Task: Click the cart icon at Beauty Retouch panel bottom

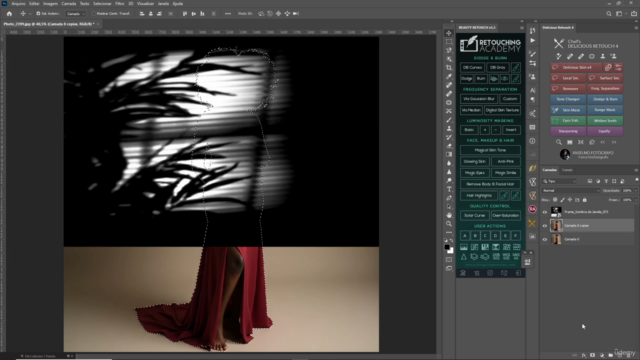Action: (x=476, y=273)
